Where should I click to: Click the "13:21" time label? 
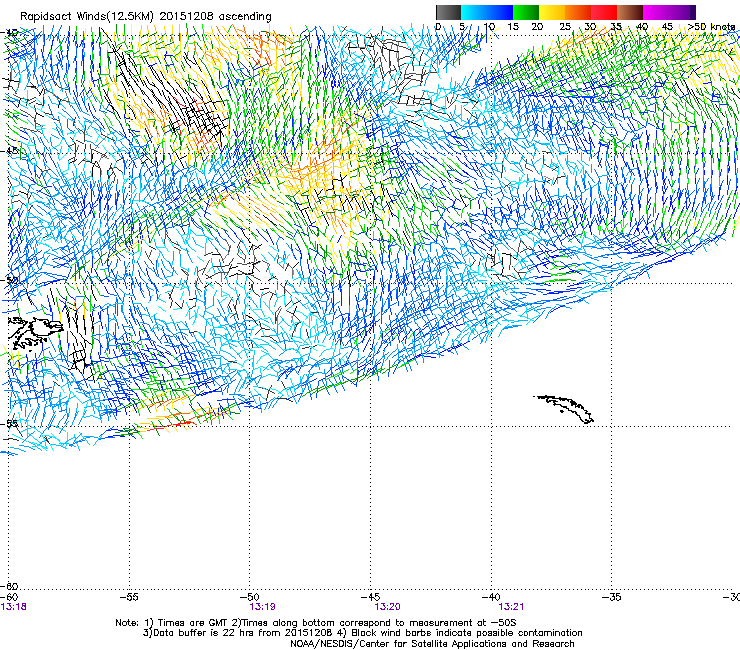tap(511, 607)
